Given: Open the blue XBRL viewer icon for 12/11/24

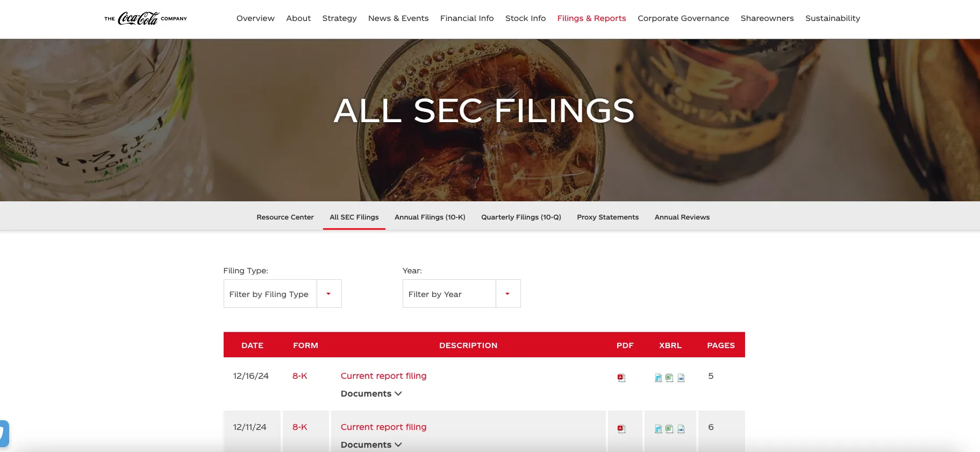Looking at the screenshot, I should (x=659, y=429).
